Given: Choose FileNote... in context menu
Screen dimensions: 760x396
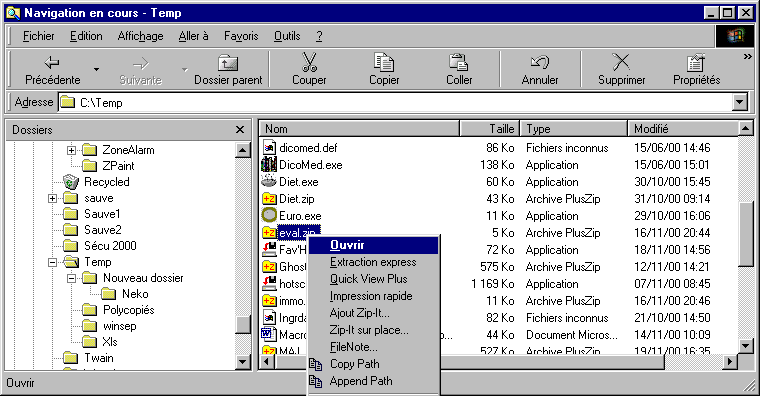Looking at the screenshot, I should point(373,347).
